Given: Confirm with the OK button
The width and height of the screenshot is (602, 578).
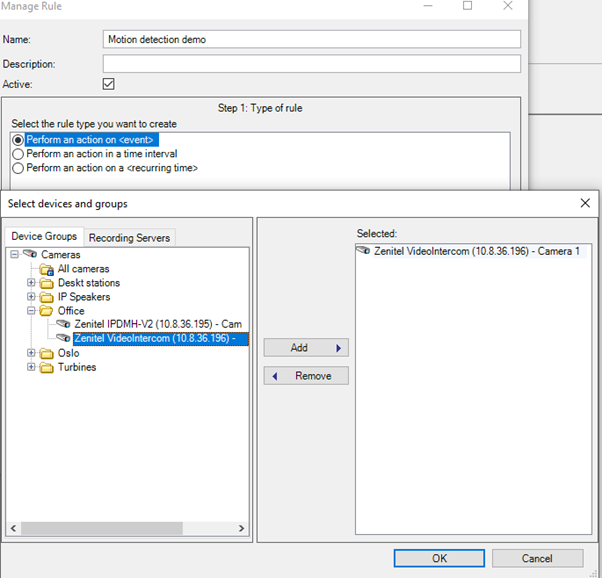Looking at the screenshot, I should (x=439, y=558).
